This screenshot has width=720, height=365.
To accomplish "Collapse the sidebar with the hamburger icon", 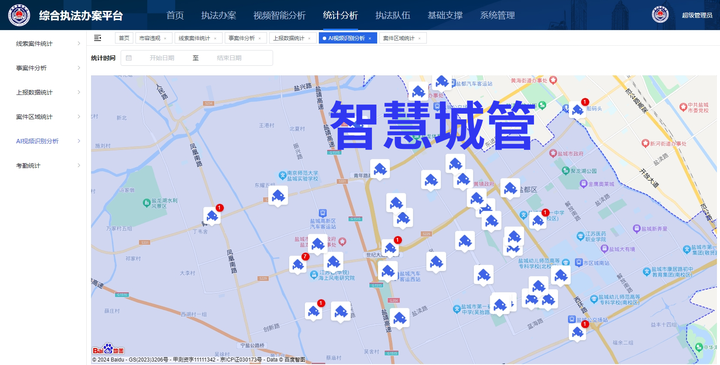I will (x=97, y=38).
